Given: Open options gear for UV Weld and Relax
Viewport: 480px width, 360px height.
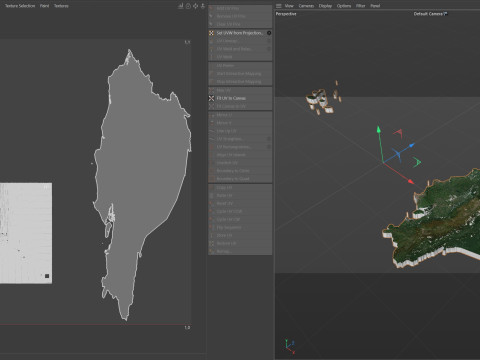Looking at the screenshot, I should 269,49.
